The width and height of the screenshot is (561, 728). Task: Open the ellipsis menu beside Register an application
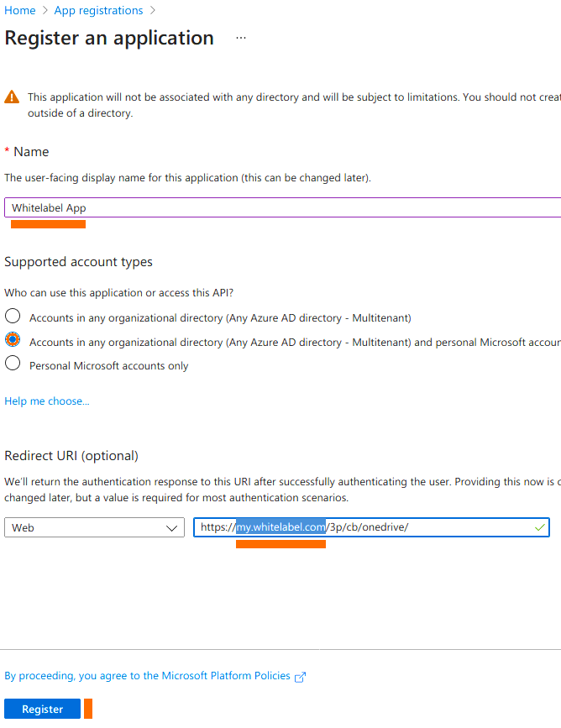coord(241,39)
